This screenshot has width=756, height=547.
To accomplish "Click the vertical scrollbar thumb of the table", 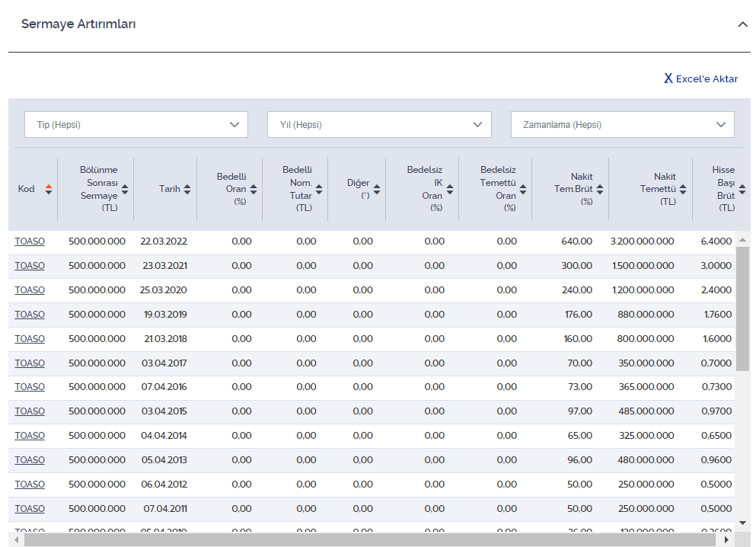I will 742,309.
